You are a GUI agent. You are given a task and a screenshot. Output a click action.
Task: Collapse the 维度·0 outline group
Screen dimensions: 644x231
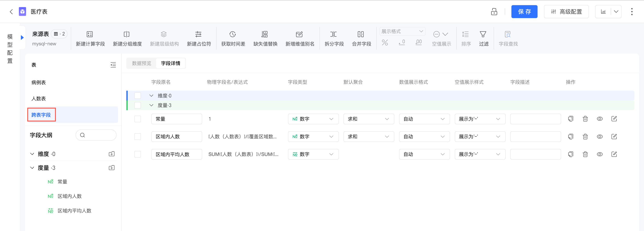[32, 154]
